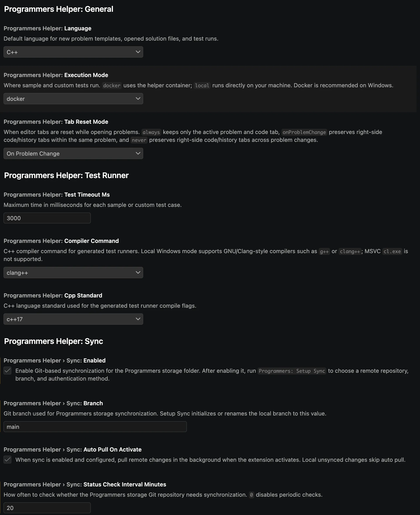Image resolution: width=420 pixels, height=515 pixels.
Task: Click the chevron arrow on clang++ selector
Action: (138, 273)
